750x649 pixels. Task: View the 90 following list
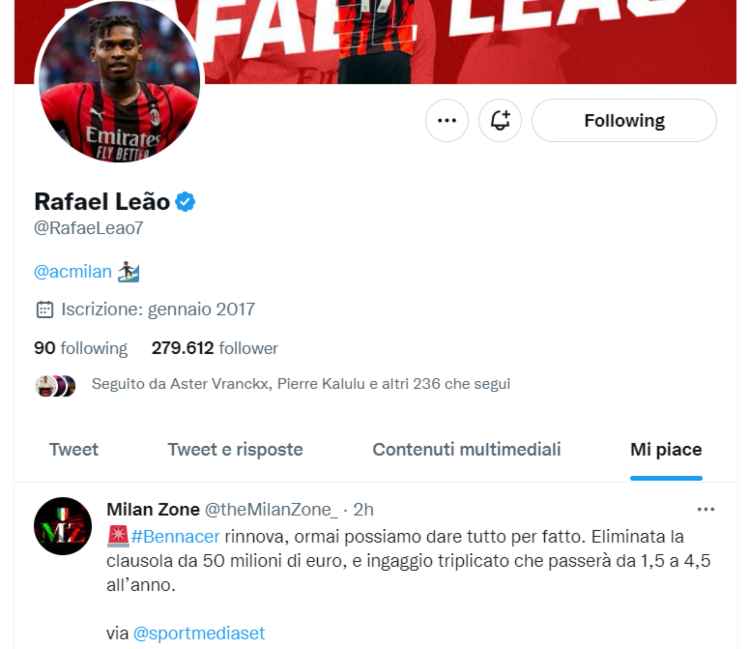[x=81, y=348]
